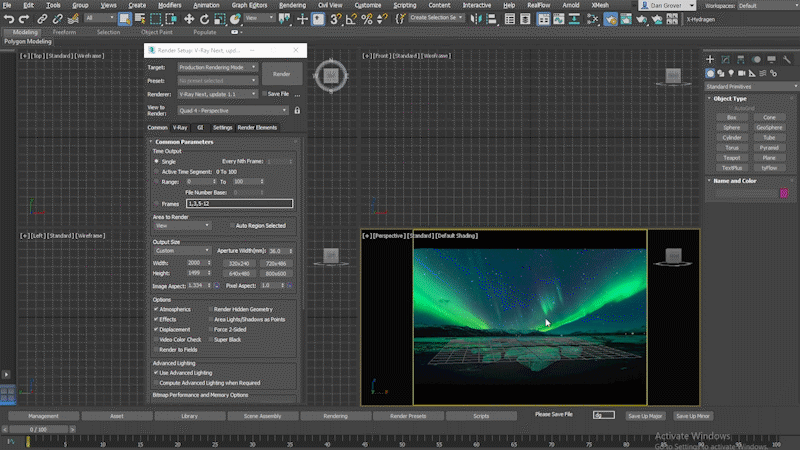Open the Utilities wrench panel
This screenshot has height=450, width=800.
click(786, 59)
